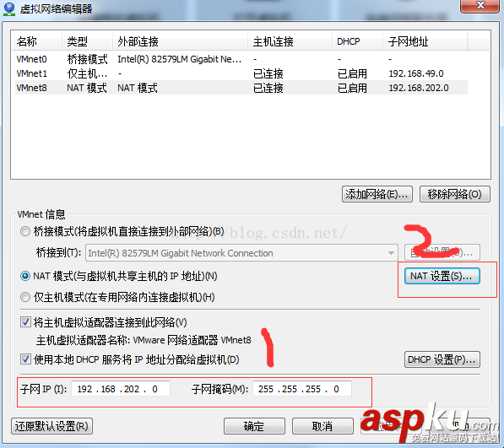Click 桥接模式 type cell of VMnet0
Image resolution: width=504 pixels, height=448 pixels.
87,59
